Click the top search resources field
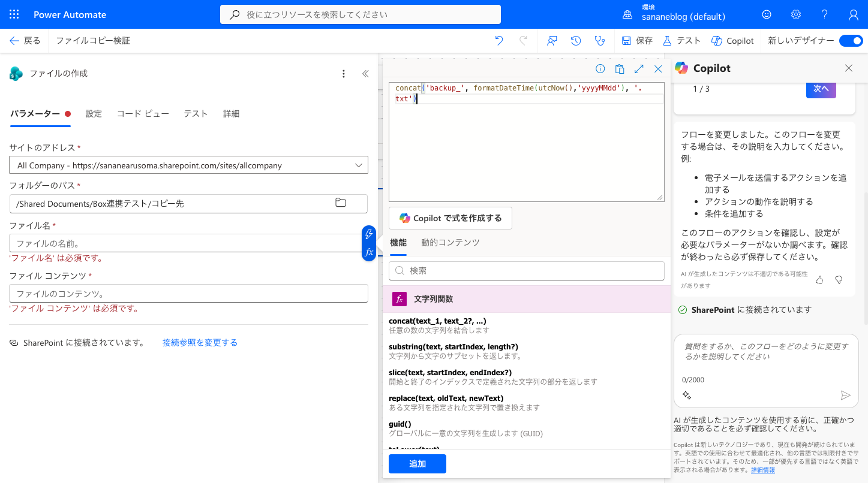This screenshot has height=483, width=868. 361,14
